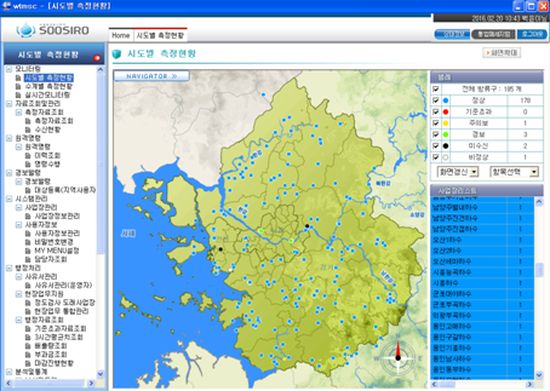Click the 수신현황 document icon in tree

(x=28, y=130)
